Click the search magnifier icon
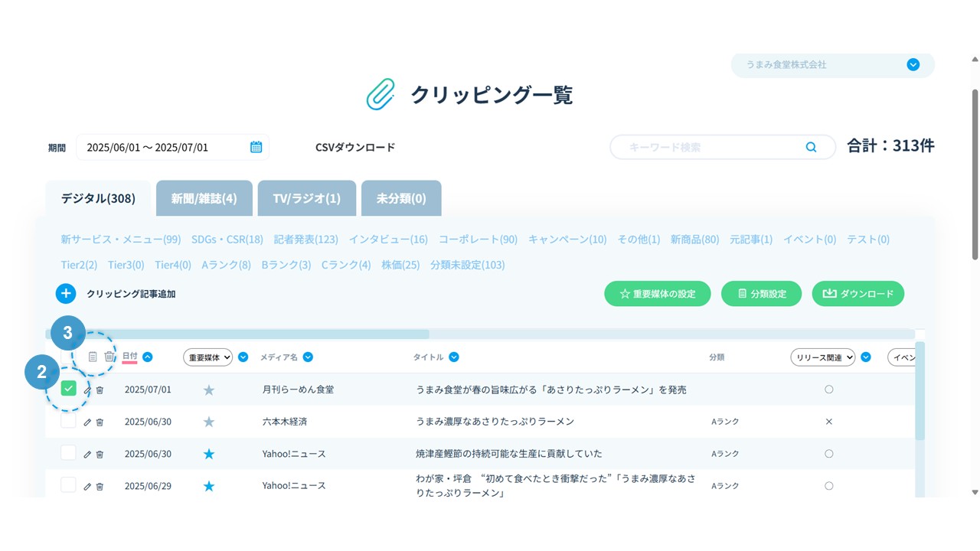Image resolution: width=980 pixels, height=551 pixels. point(811,147)
